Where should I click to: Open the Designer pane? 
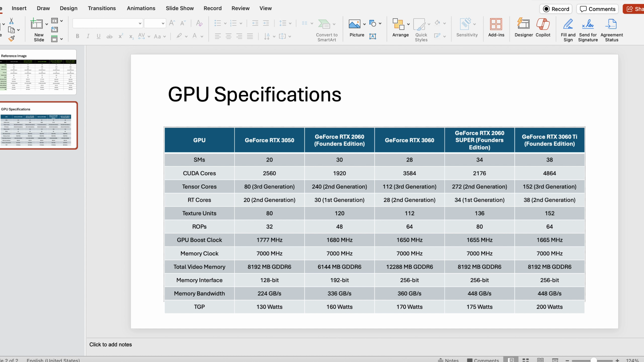click(524, 24)
